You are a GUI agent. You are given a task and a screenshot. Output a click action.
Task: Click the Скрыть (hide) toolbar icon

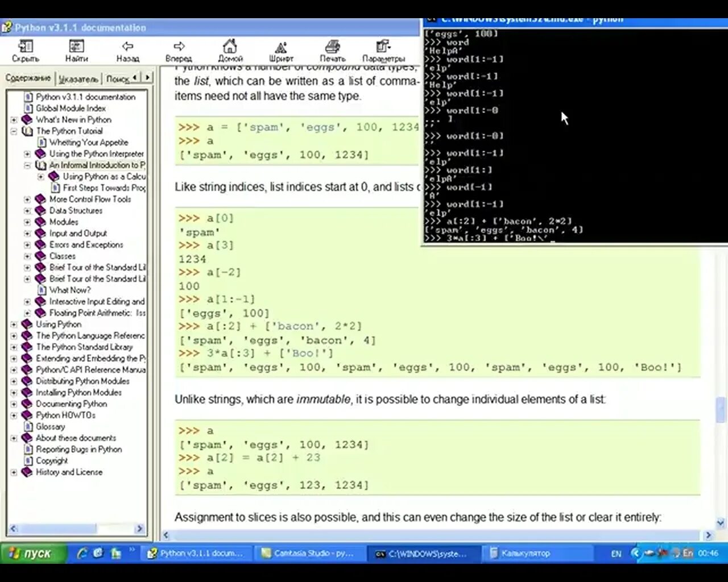26,47
